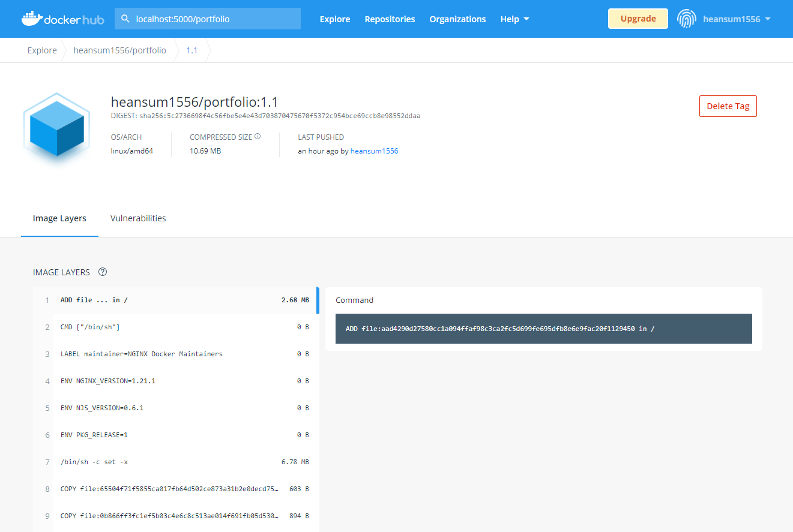This screenshot has width=793, height=532.
Task: Click the linux/amd64 OS/ARCH value
Action: coord(132,151)
